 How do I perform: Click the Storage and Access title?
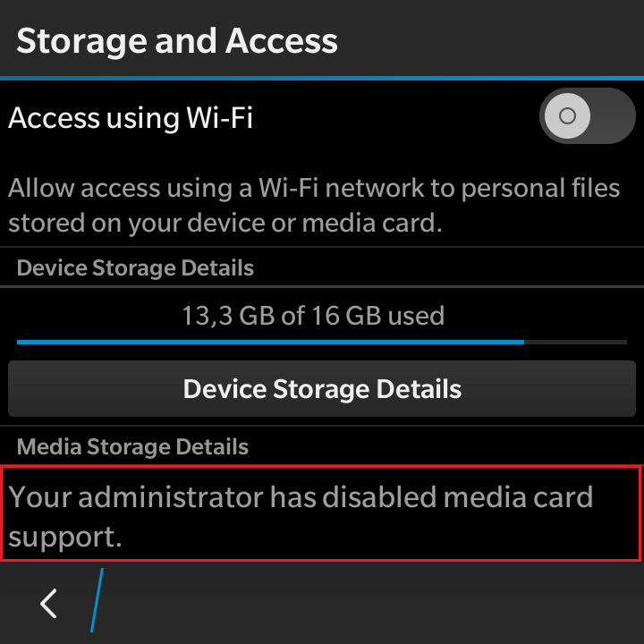click(x=177, y=41)
